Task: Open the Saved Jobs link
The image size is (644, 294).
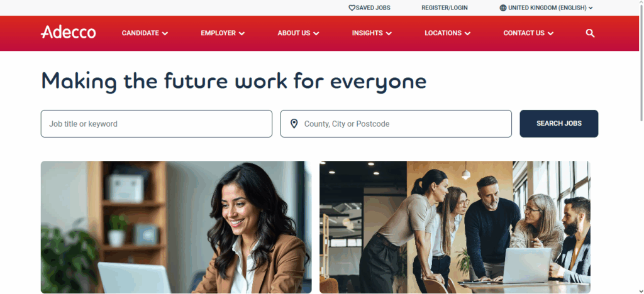Action: pos(369,8)
